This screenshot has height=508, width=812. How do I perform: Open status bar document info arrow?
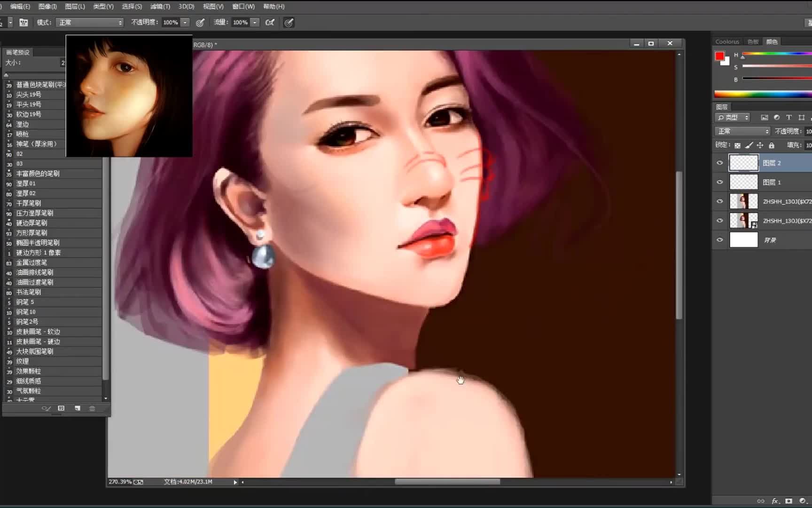pos(235,482)
